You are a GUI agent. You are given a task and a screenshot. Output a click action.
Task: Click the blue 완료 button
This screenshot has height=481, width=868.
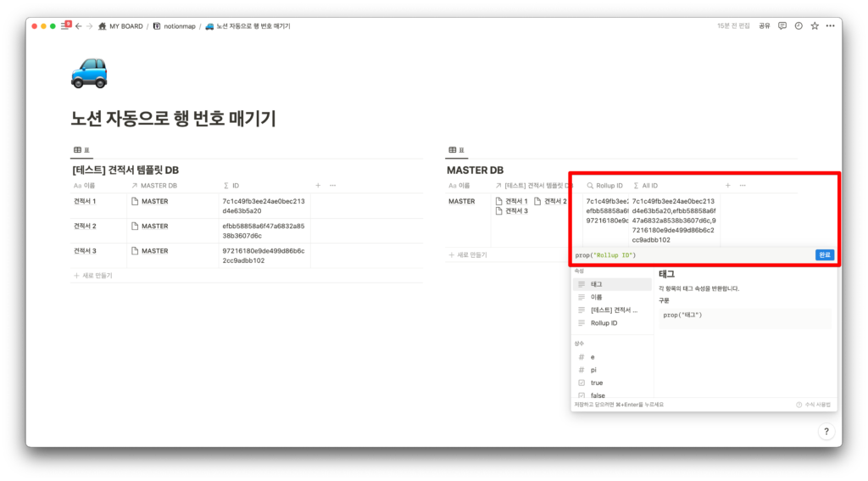[824, 255]
